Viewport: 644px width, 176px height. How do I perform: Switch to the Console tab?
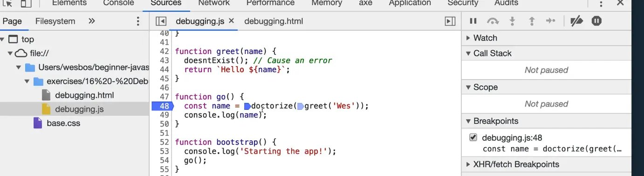click(119, 3)
